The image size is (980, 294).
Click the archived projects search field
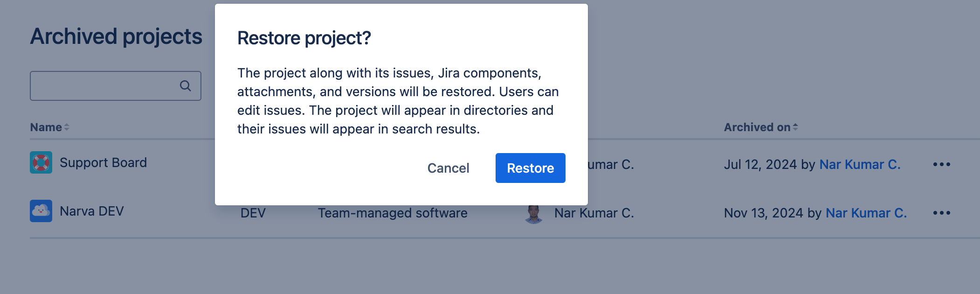point(107,85)
